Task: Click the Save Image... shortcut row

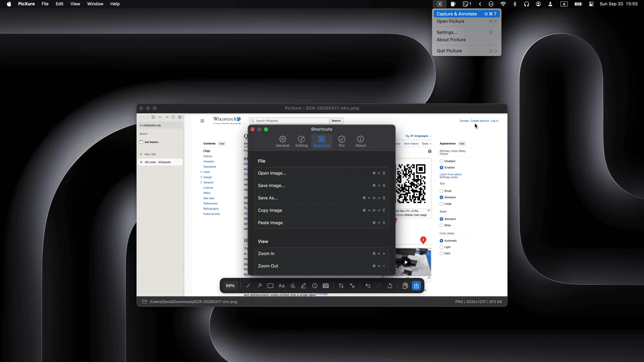Action: pos(321,186)
